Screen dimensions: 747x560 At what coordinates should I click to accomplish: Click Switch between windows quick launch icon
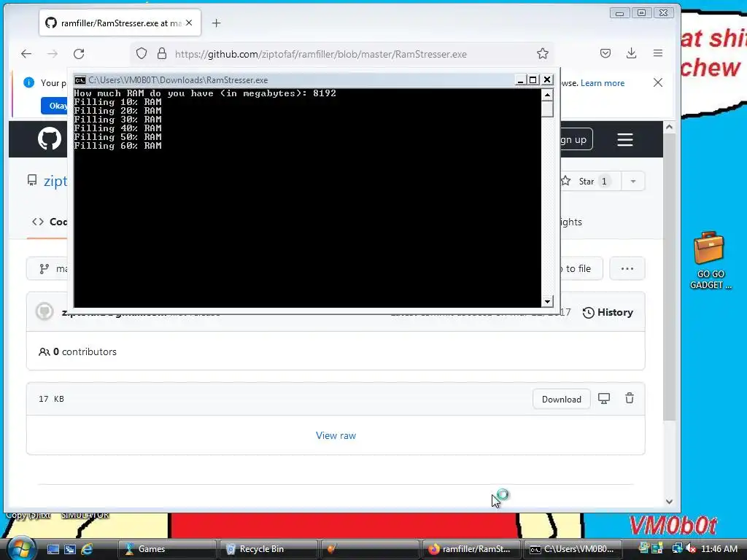69,549
